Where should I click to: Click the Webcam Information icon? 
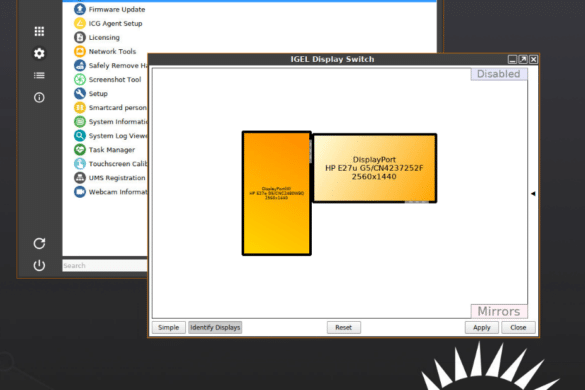[x=79, y=192]
